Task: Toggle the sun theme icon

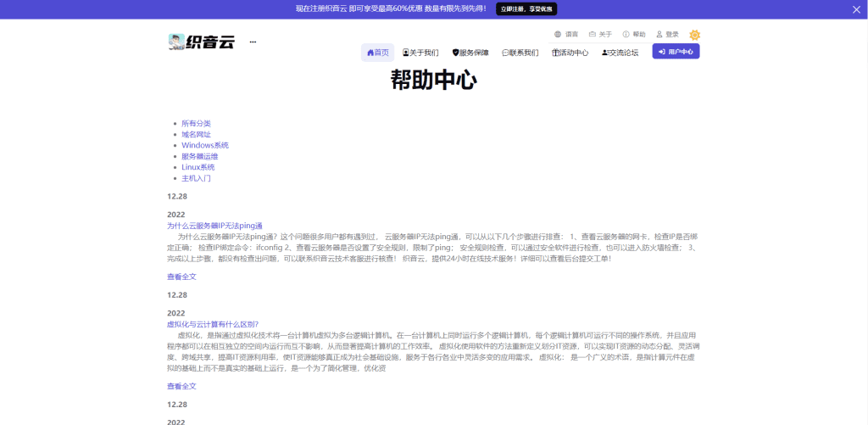Action: (x=694, y=35)
